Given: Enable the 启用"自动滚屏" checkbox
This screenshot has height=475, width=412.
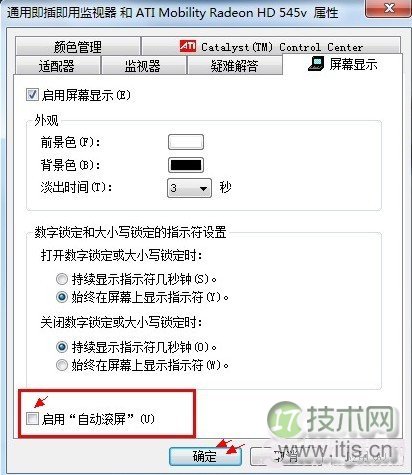Looking at the screenshot, I should click(x=32, y=418).
